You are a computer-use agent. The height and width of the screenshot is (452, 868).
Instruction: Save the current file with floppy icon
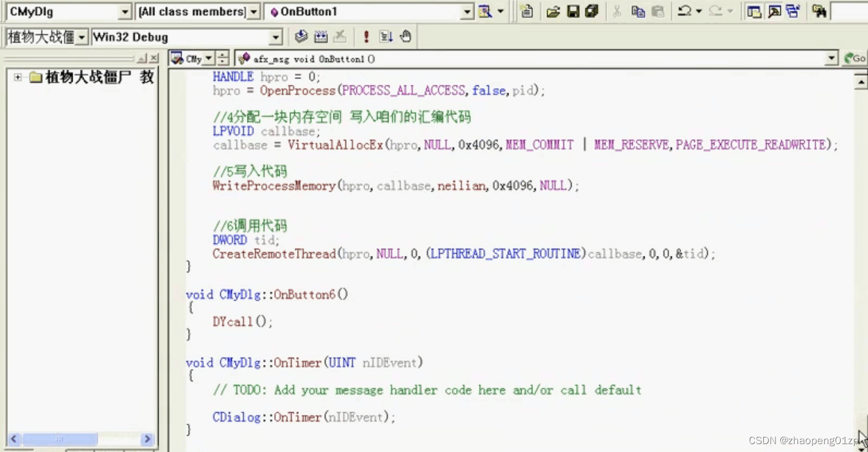pos(573,11)
